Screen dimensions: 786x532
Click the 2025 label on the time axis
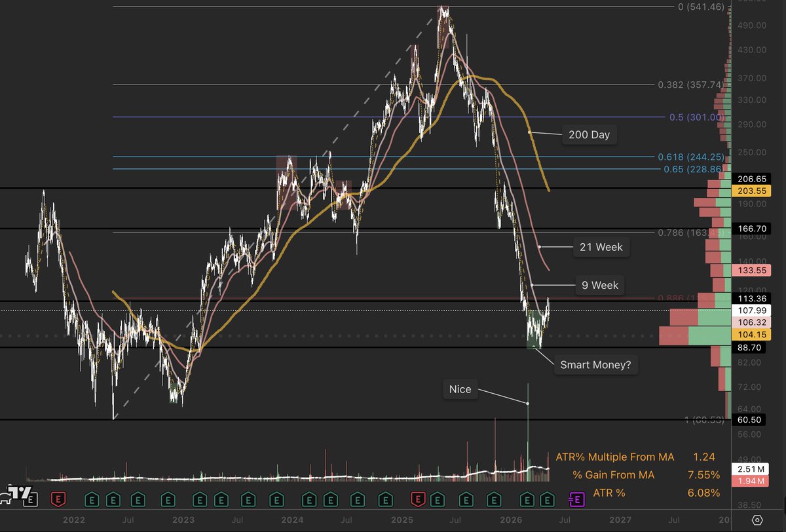pos(402,520)
